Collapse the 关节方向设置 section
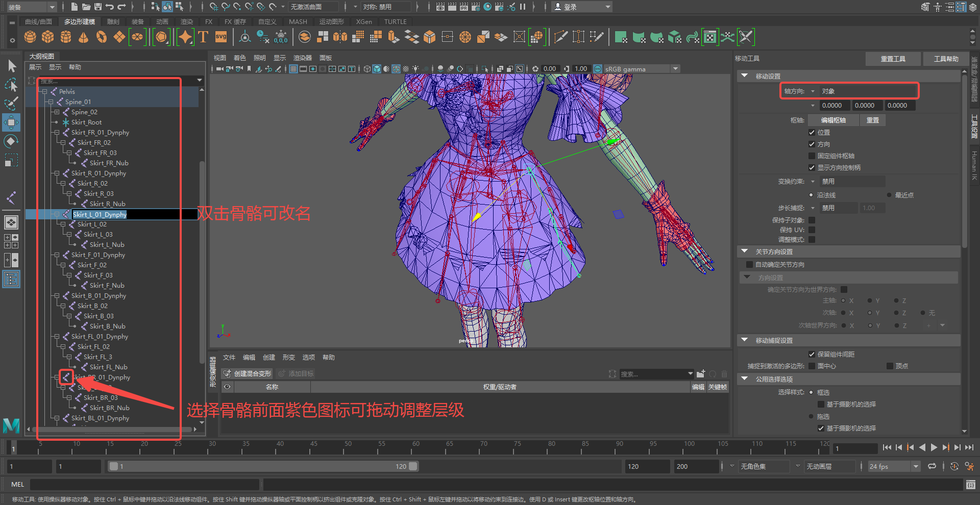Image resolution: width=980 pixels, height=505 pixels. [745, 251]
